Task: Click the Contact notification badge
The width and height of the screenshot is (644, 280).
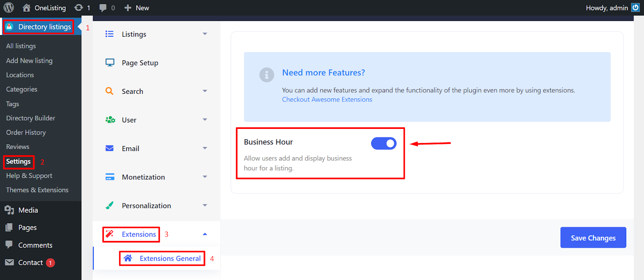Action: pos(50,263)
